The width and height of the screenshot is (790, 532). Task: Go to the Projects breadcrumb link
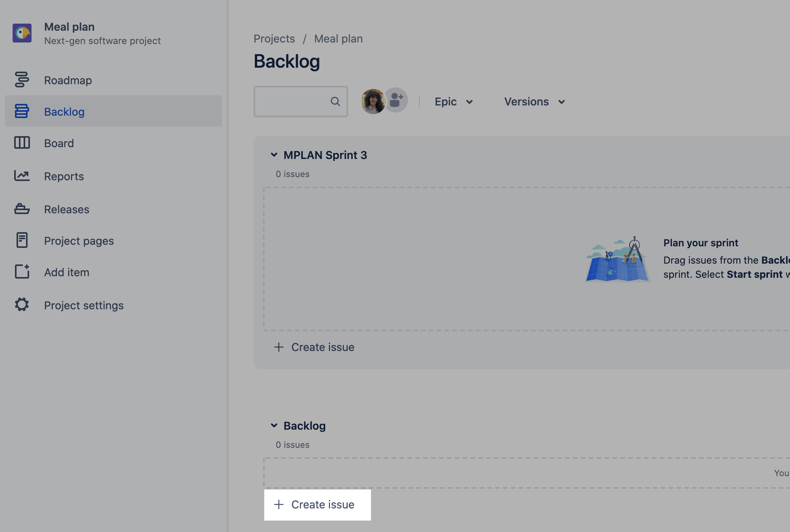pyautogui.click(x=274, y=39)
